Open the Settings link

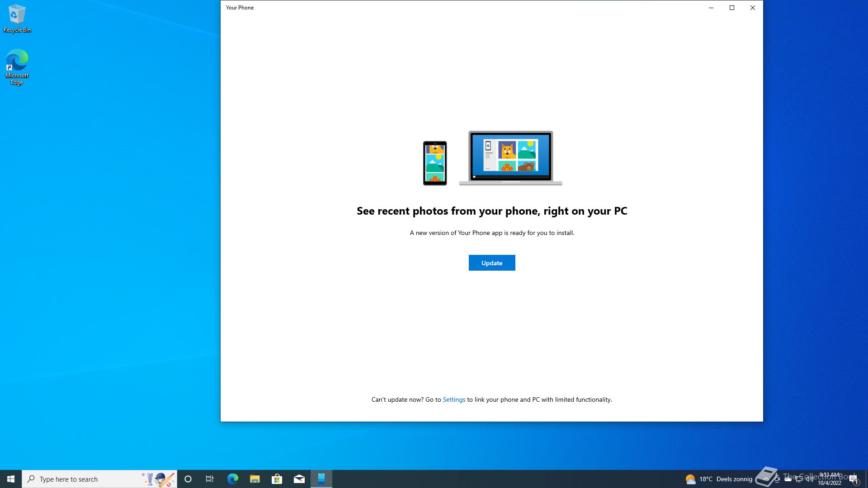click(x=454, y=399)
